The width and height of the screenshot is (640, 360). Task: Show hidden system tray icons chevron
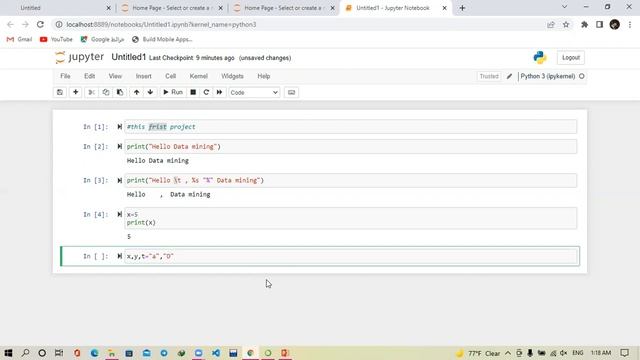point(508,353)
